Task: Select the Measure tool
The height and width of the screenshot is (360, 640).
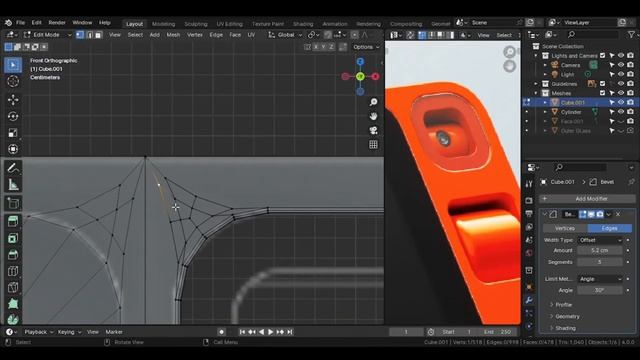Action: (13, 184)
